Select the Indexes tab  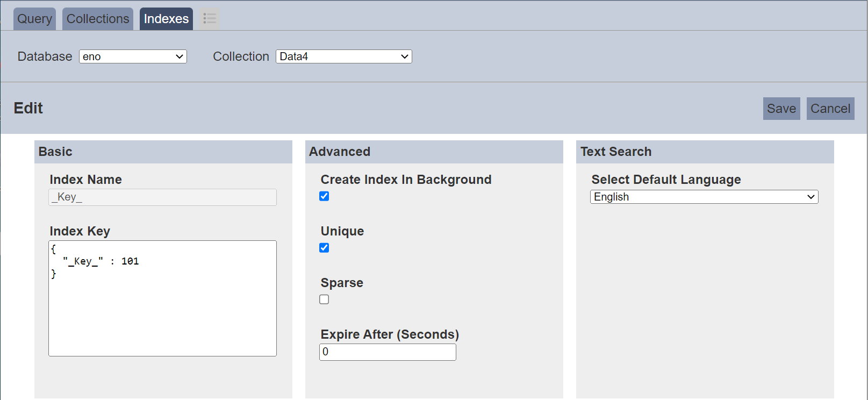click(x=166, y=19)
